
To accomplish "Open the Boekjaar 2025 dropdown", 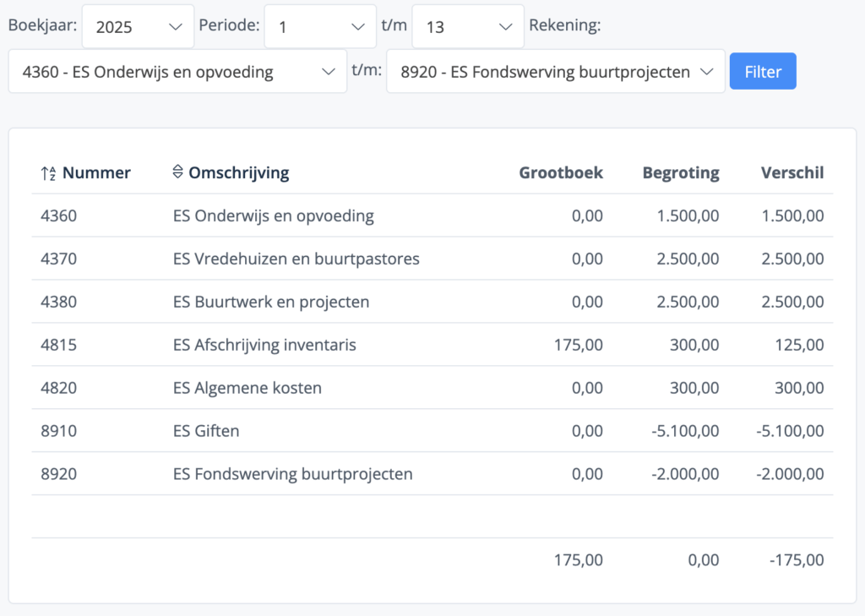I will point(139,27).
